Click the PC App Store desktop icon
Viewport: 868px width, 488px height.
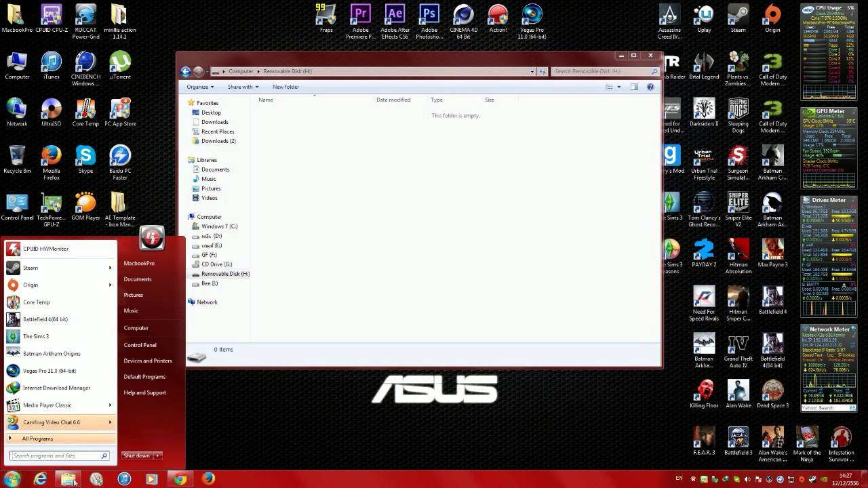click(120, 113)
